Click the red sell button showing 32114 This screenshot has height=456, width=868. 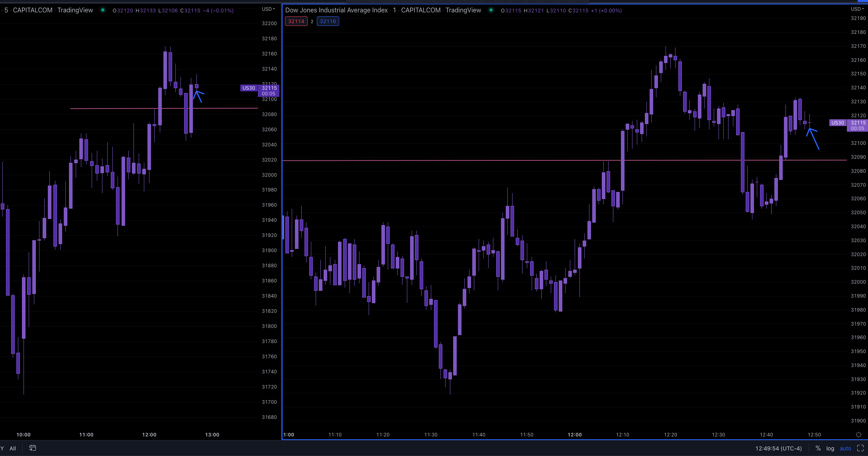(296, 21)
